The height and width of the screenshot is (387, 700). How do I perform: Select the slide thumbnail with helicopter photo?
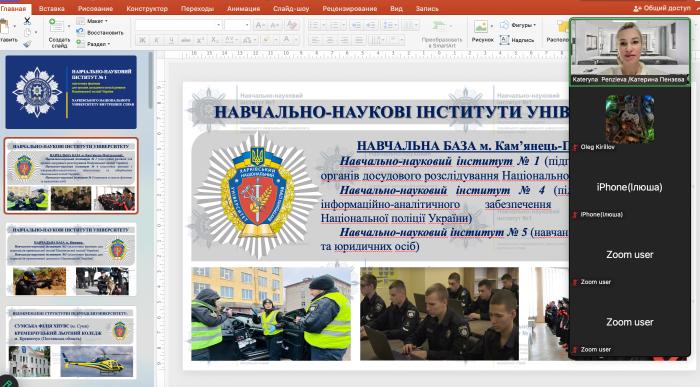71,342
